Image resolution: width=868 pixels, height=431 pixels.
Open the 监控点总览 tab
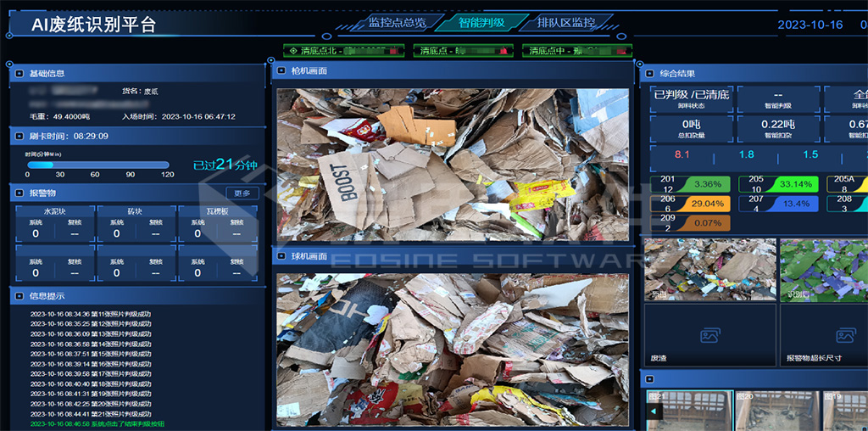tap(397, 23)
